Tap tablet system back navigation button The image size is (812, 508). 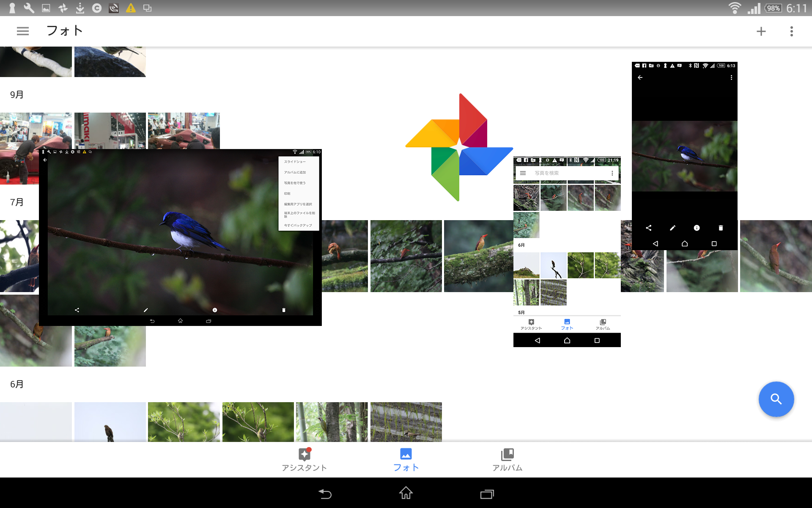pos(325,494)
